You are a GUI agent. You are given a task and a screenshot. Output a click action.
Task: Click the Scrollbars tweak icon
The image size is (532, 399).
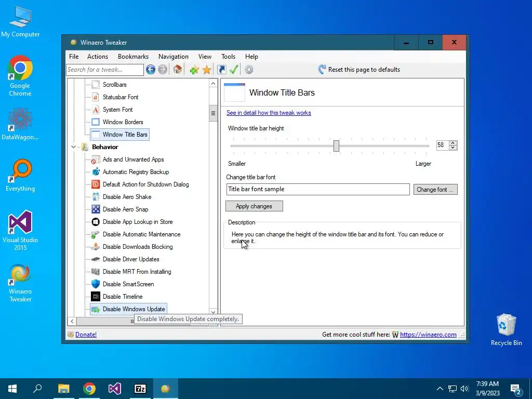[x=96, y=85]
